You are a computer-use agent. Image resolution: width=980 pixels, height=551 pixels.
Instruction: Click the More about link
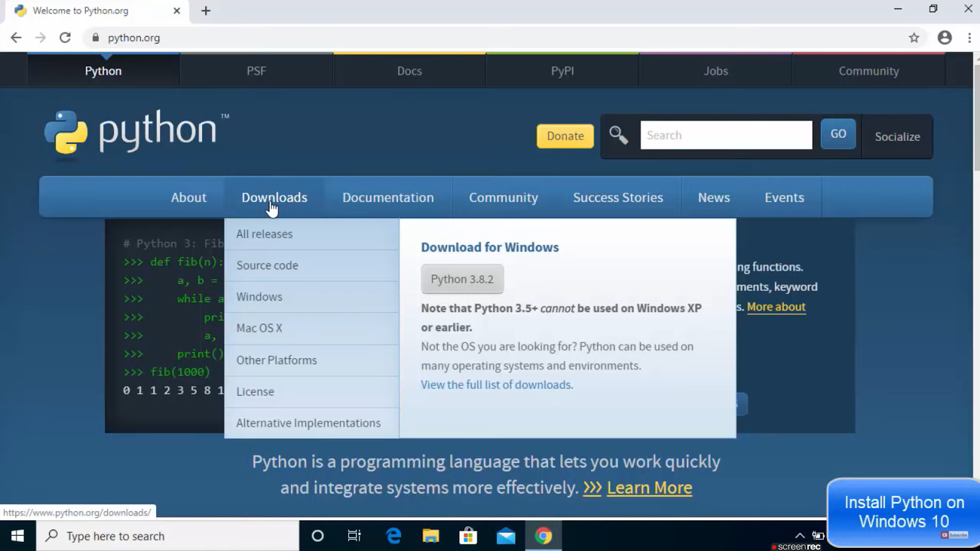776,307
